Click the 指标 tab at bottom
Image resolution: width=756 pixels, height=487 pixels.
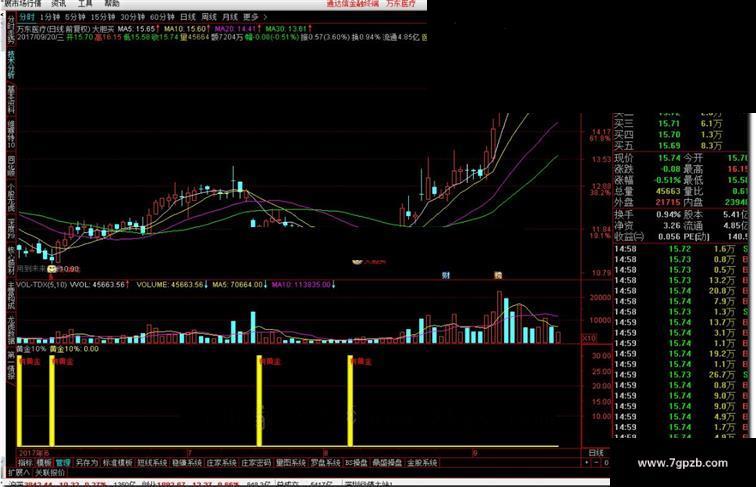[25, 462]
